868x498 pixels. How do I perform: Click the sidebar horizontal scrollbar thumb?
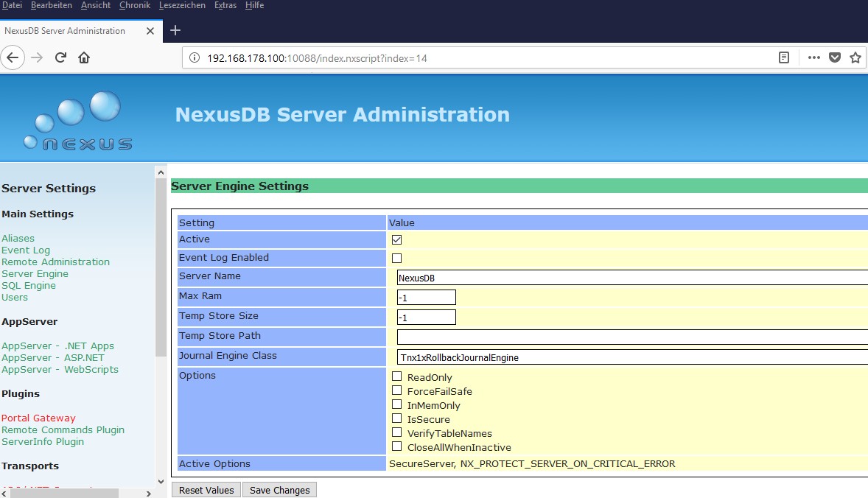(x=64, y=493)
